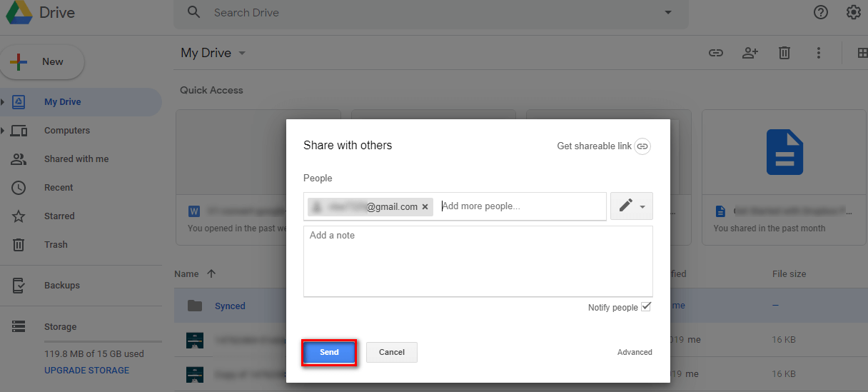This screenshot has width=868, height=392.
Task: Click the Cancel button
Action: click(392, 353)
